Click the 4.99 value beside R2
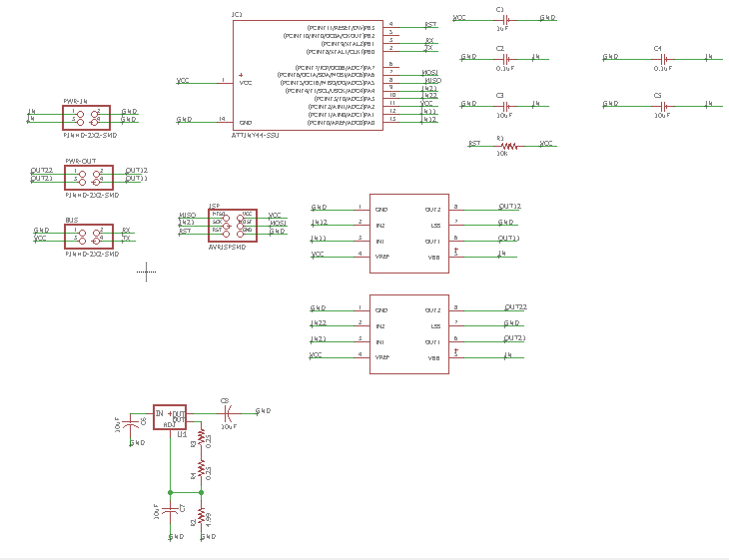 point(209,519)
